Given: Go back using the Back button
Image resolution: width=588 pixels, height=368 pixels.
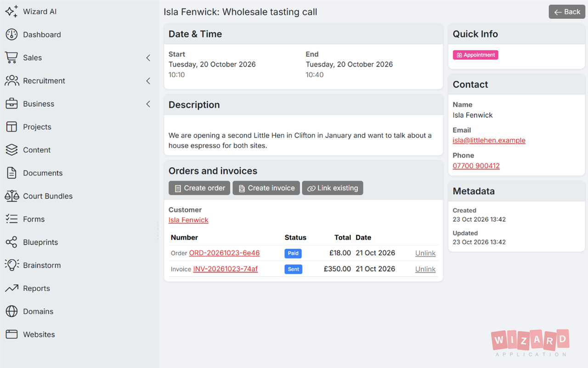Looking at the screenshot, I should click(567, 12).
